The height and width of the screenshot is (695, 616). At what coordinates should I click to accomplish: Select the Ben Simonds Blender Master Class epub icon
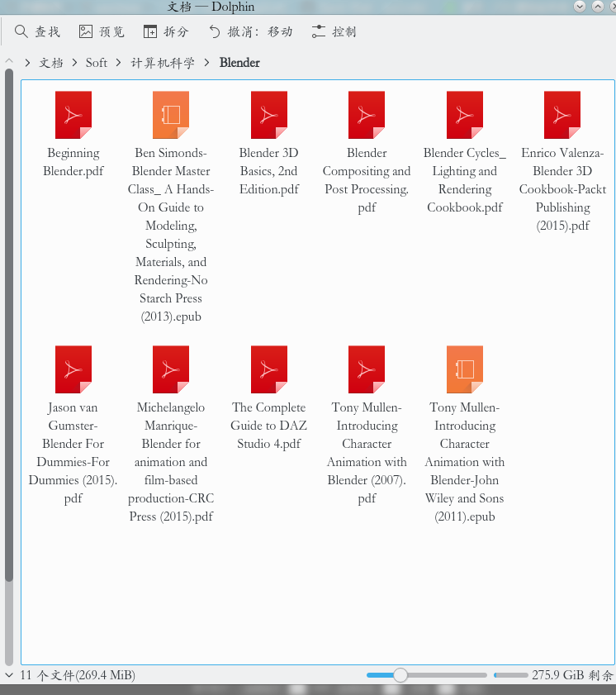coord(171,115)
